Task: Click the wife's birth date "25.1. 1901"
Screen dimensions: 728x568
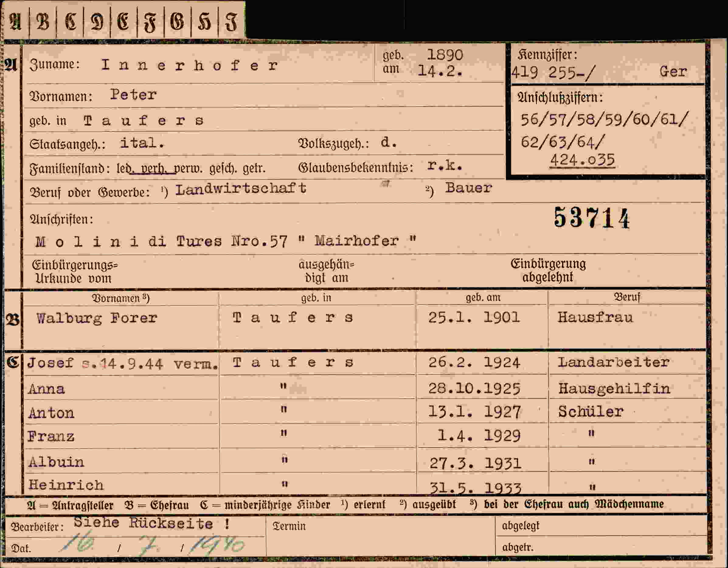Action: click(474, 317)
